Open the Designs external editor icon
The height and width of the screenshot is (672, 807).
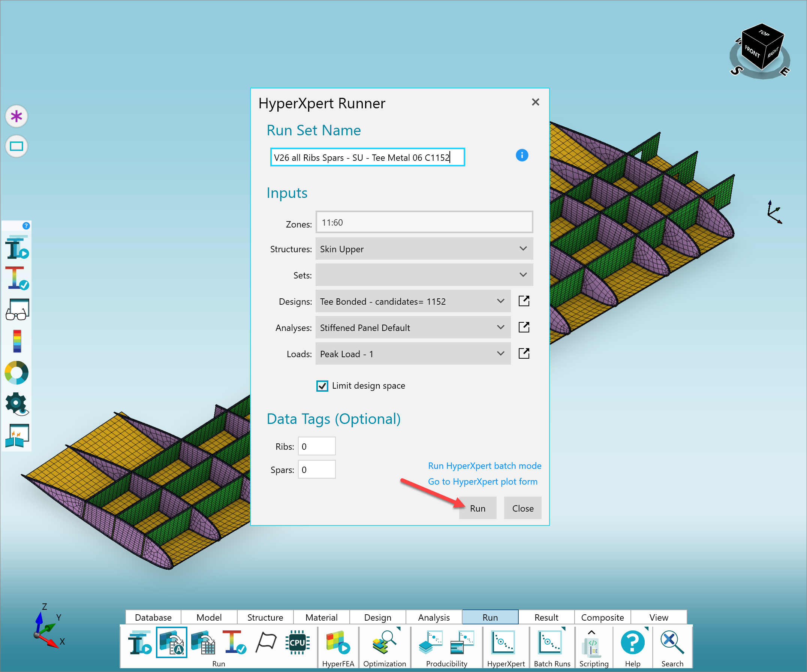(x=524, y=301)
